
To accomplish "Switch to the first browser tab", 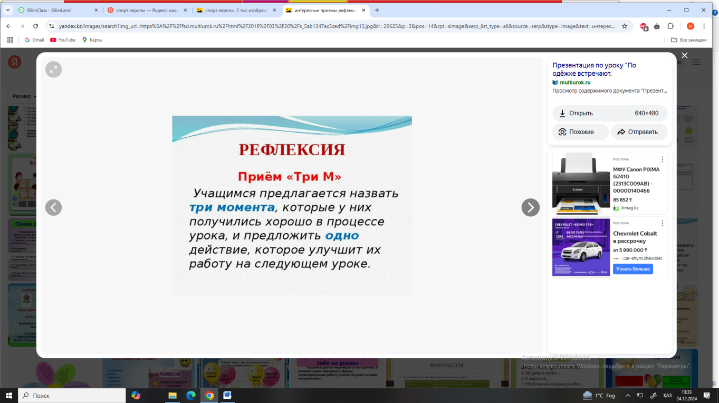I will (50, 9).
